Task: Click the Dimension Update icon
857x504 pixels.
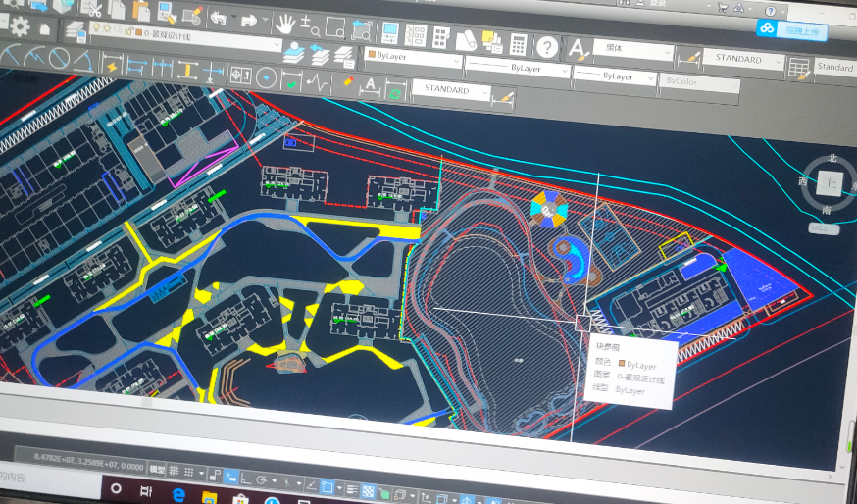Action: click(x=396, y=89)
